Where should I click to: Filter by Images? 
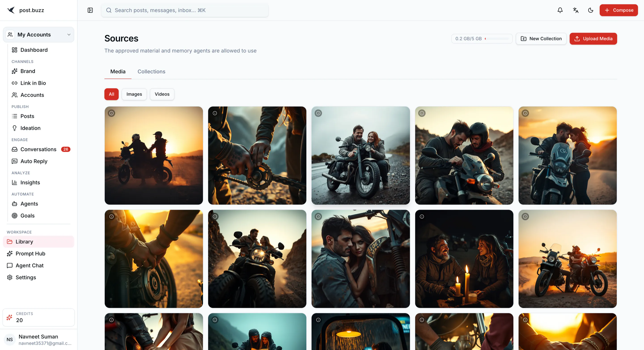click(134, 94)
